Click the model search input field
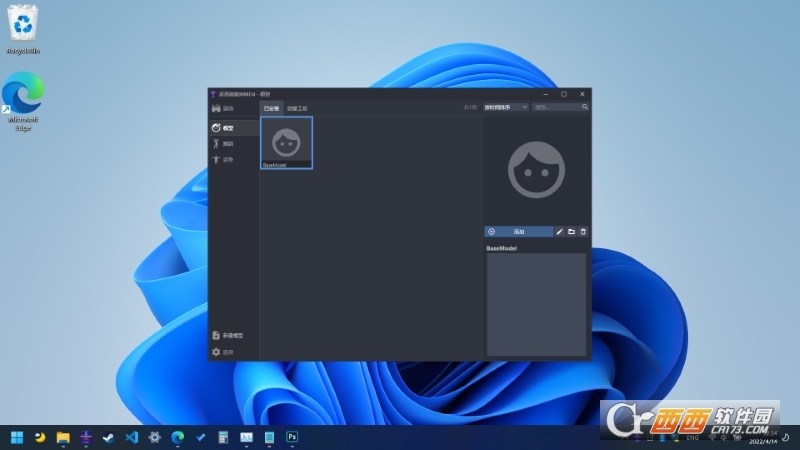This screenshot has height=450, width=800. (555, 107)
